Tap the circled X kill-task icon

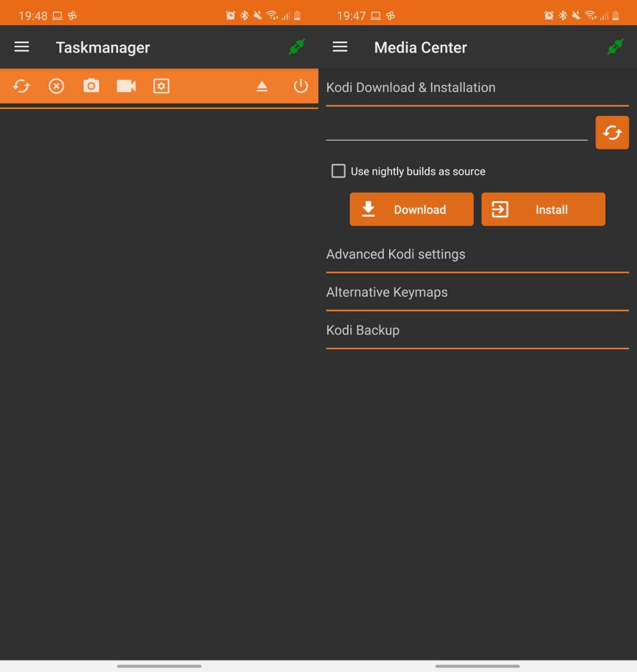point(56,86)
